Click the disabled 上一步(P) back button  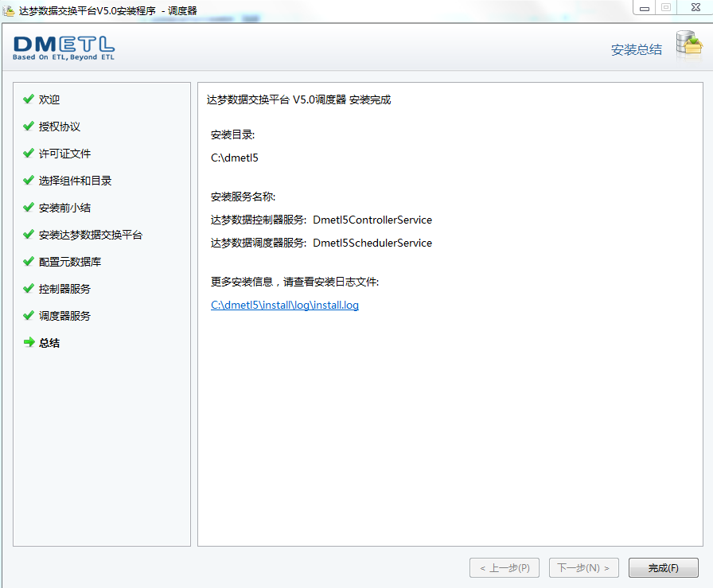[x=505, y=567]
